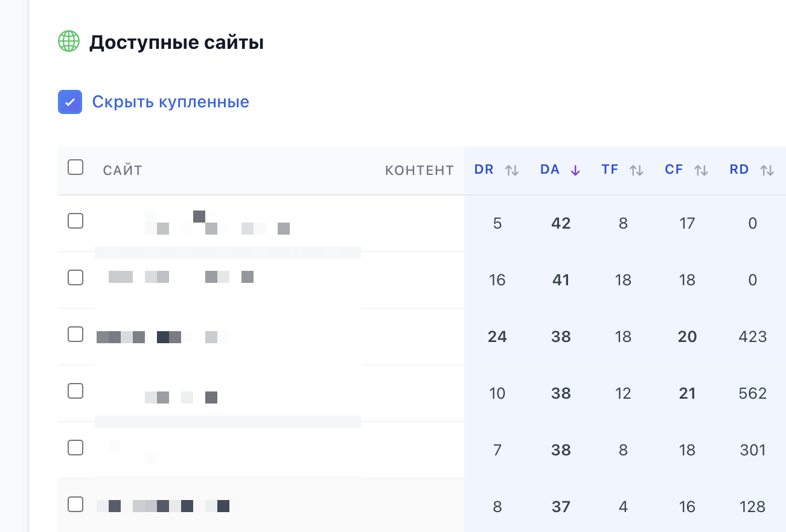Check the second row checkbox with DA 41

pos(75,277)
